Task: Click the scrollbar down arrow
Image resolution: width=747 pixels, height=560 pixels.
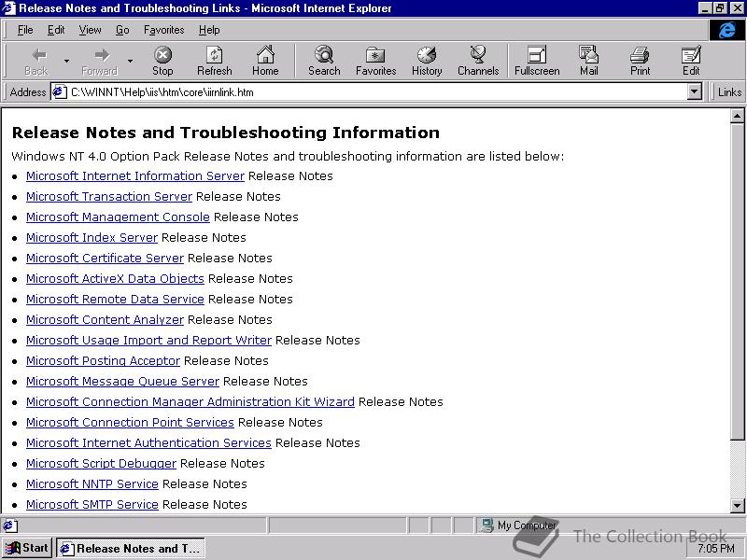Action: tap(737, 505)
